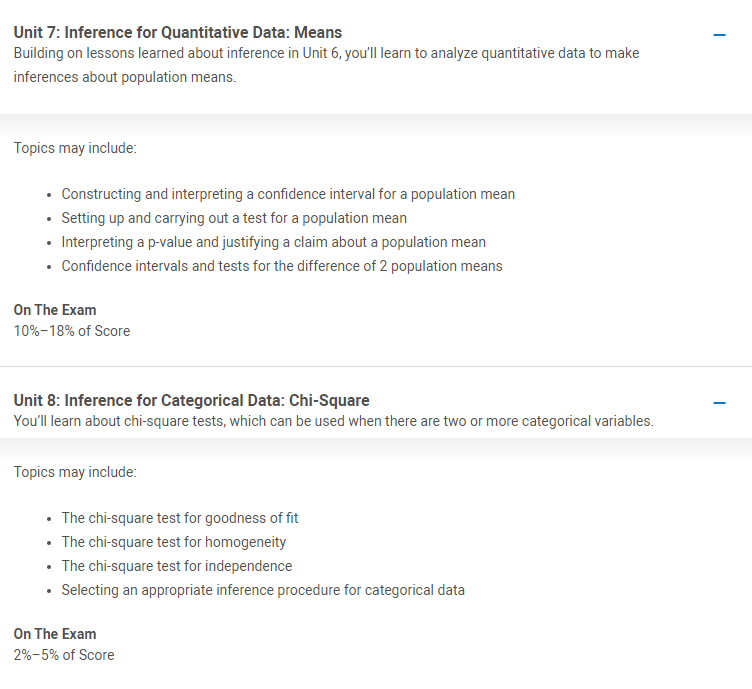Select the chi-square goodness of fit topic
The width and height of the screenshot is (752, 689).
[x=180, y=518]
